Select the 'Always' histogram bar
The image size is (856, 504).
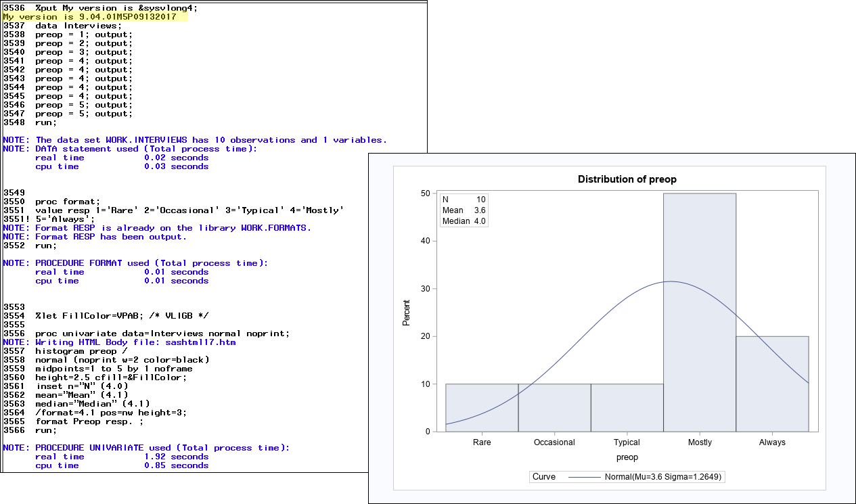click(x=772, y=384)
